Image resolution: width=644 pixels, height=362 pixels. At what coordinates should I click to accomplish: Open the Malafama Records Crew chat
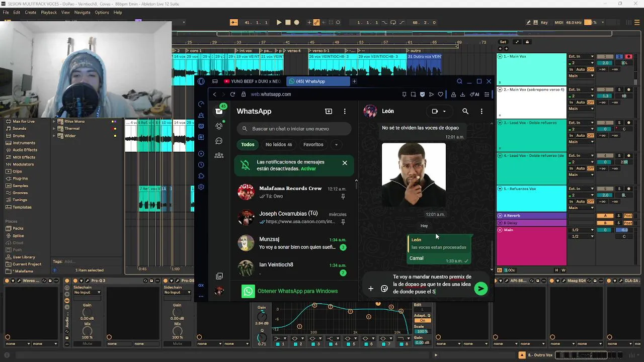(x=293, y=192)
